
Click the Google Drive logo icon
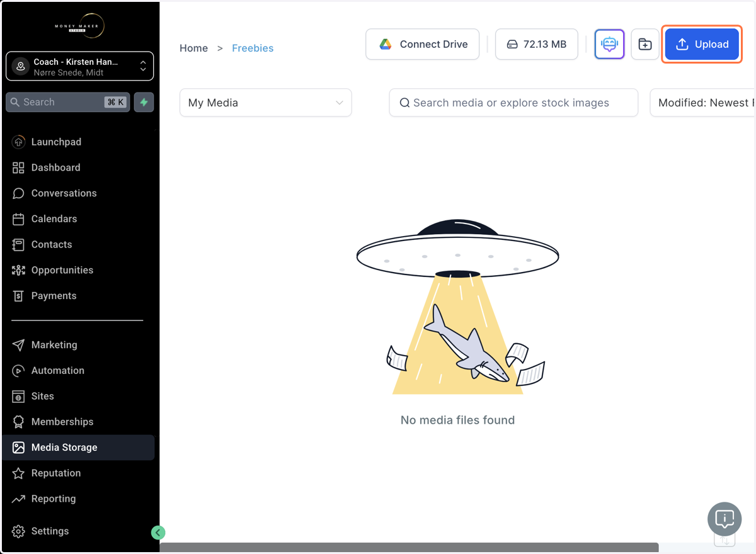[386, 44]
